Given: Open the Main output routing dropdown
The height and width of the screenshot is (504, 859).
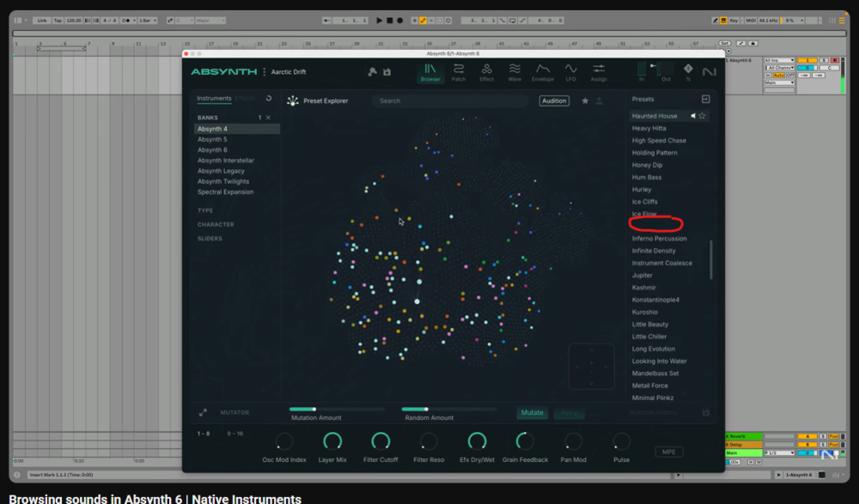Looking at the screenshot, I should (779, 82).
